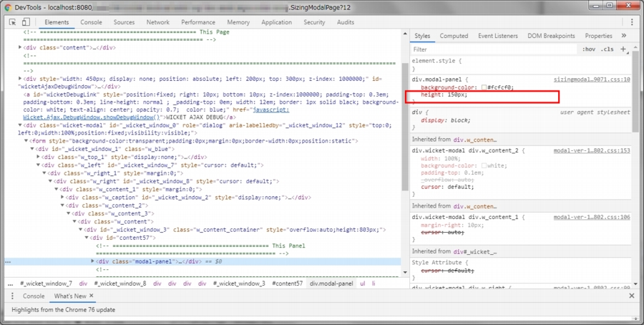
Task: Expand the wicketAjaxDebugWindow div node
Action: tap(20, 79)
